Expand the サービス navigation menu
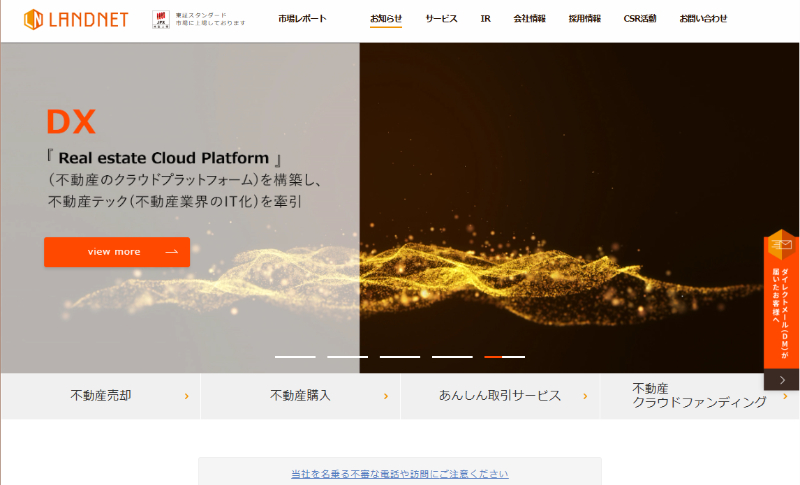 click(441, 19)
